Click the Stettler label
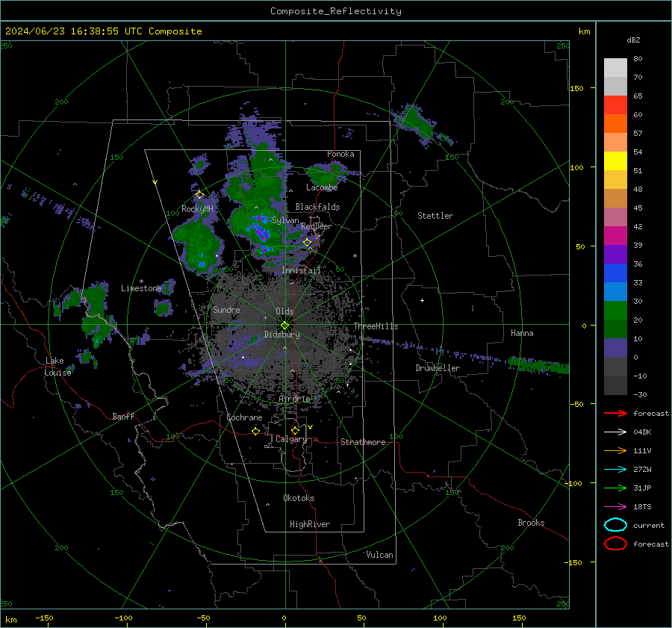 point(435,216)
